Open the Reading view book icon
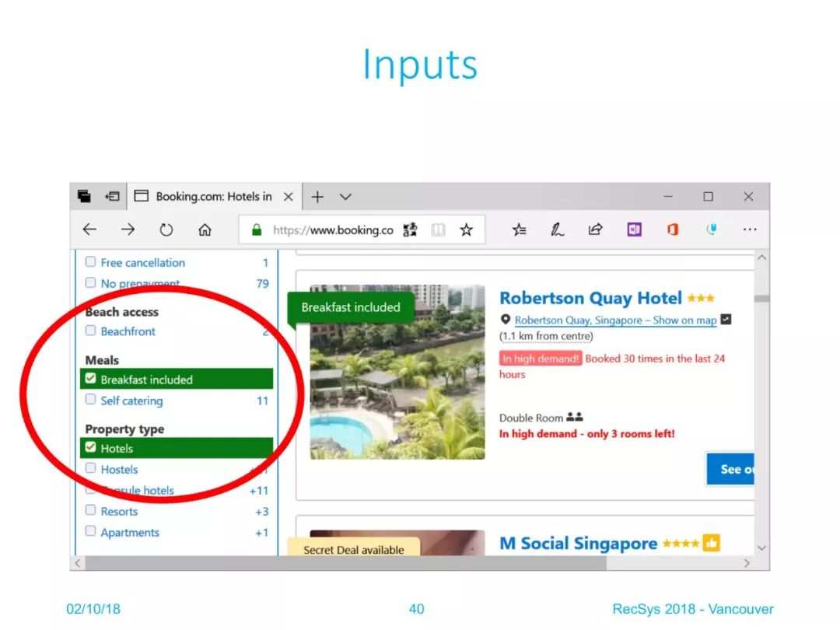This screenshot has width=840, height=630. coord(438,229)
